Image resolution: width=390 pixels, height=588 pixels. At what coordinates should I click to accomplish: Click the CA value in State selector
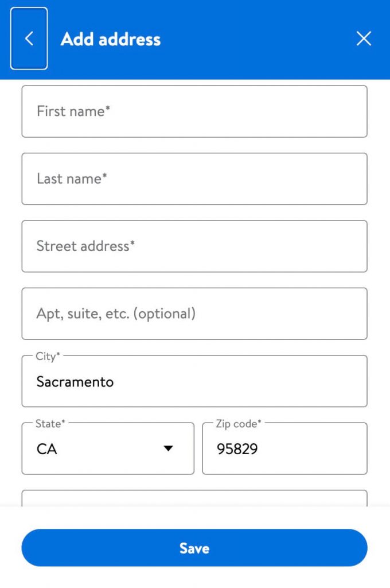coord(47,448)
